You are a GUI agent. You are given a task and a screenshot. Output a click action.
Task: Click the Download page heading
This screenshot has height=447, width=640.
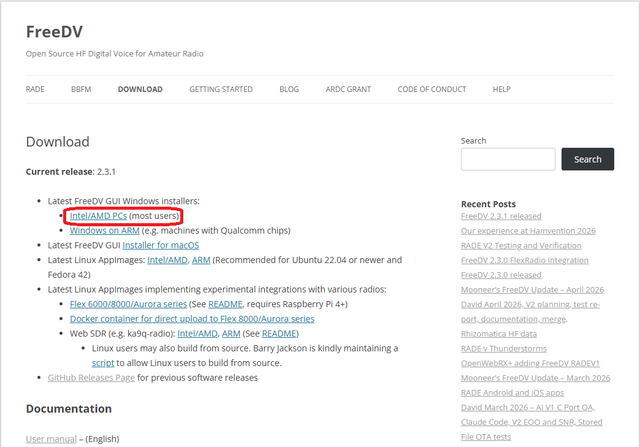(x=58, y=142)
